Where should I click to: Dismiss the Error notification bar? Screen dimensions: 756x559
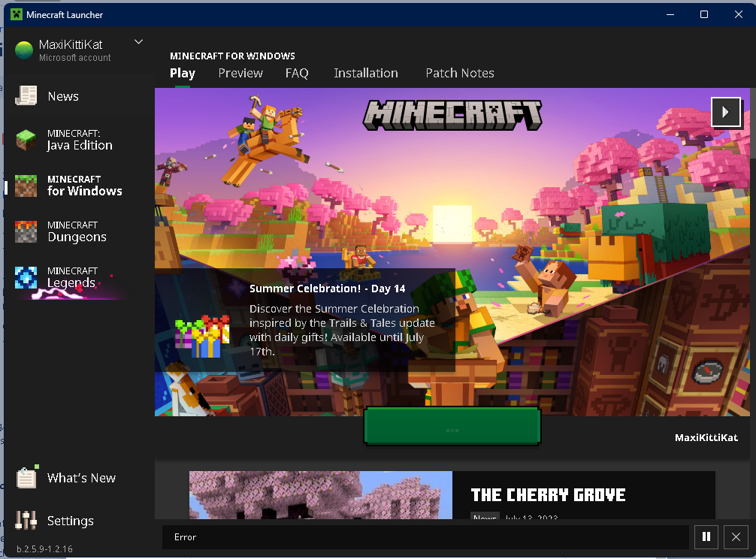click(x=736, y=537)
